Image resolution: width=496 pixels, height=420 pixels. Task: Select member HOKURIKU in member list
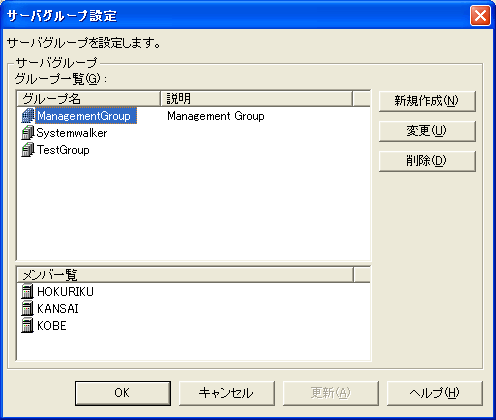pos(65,292)
